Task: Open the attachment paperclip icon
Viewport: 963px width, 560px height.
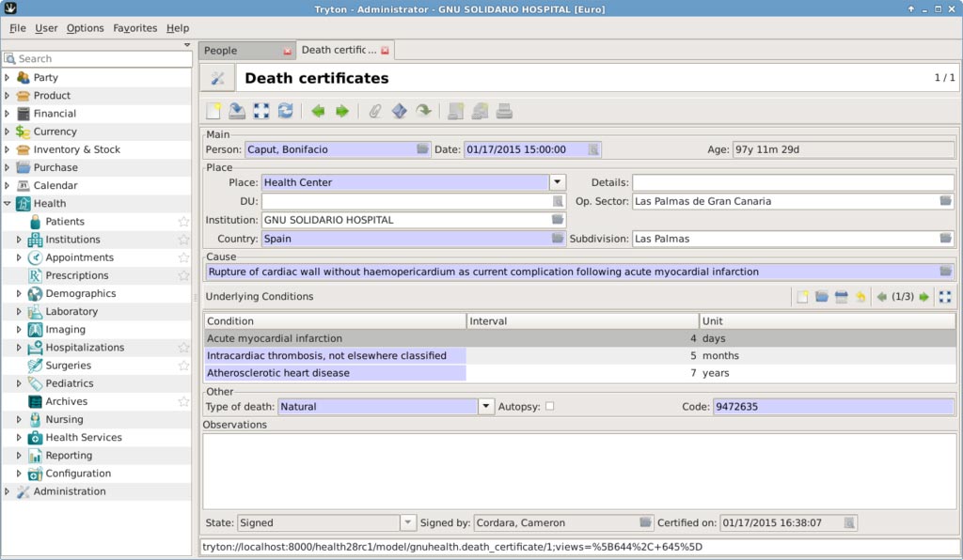Action: [374, 112]
